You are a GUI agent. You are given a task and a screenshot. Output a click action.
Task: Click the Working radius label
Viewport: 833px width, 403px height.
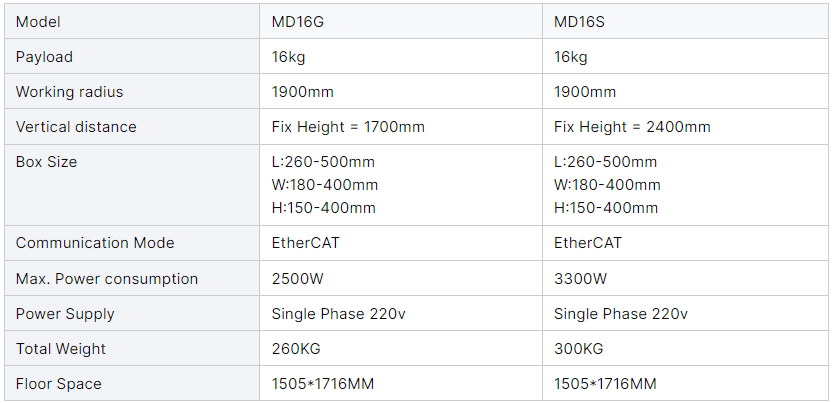(x=69, y=92)
